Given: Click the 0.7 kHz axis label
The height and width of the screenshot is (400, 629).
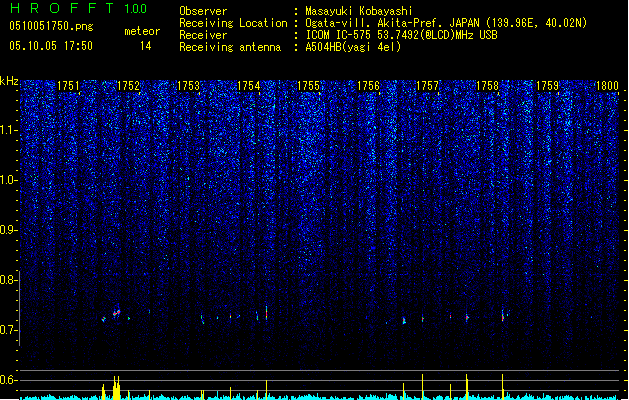Looking at the screenshot, I should click(8, 330).
